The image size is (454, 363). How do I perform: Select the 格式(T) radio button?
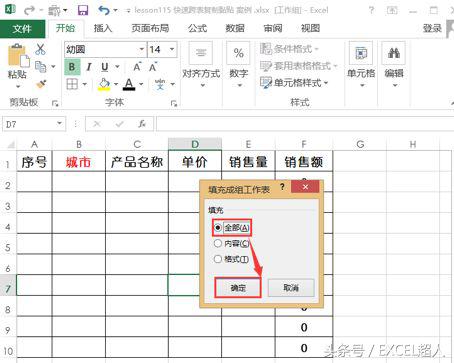(x=218, y=259)
